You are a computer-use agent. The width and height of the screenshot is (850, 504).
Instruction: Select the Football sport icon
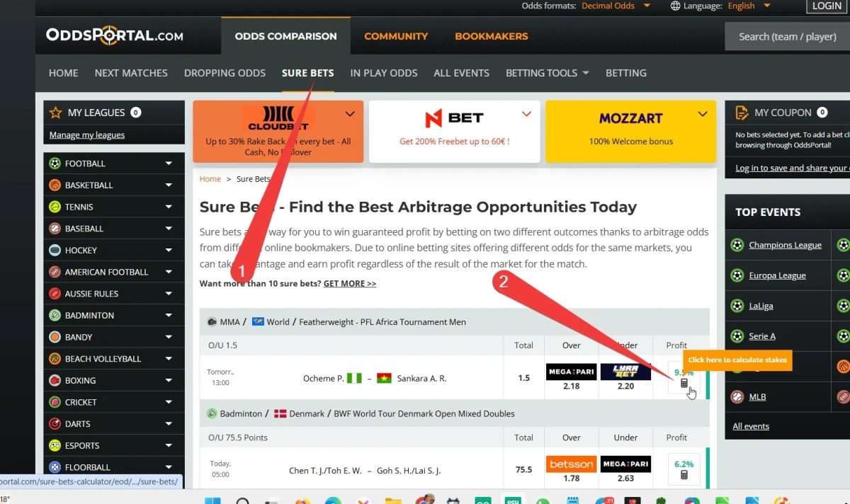[x=55, y=164]
